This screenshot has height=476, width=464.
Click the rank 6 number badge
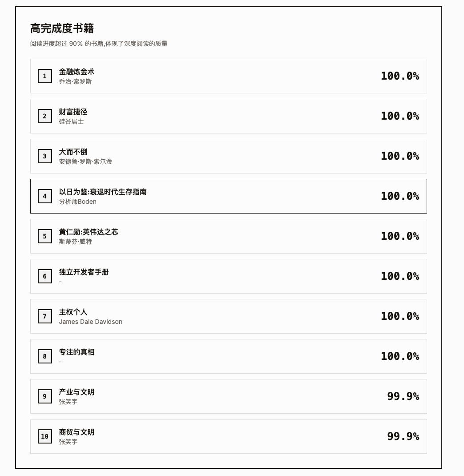tap(44, 276)
